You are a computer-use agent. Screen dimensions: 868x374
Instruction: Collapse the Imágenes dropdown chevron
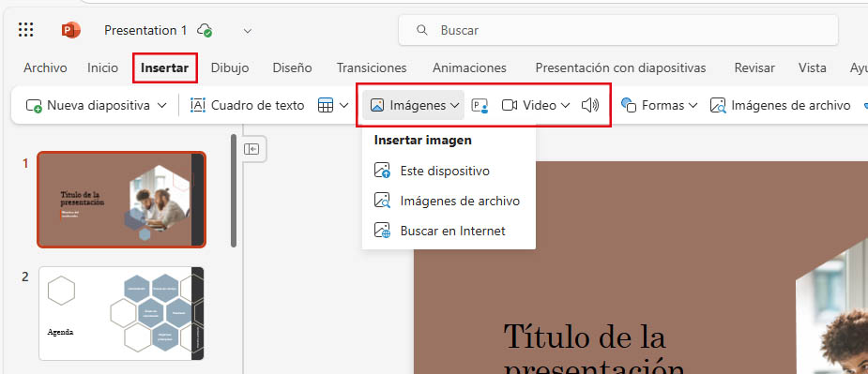coord(455,105)
